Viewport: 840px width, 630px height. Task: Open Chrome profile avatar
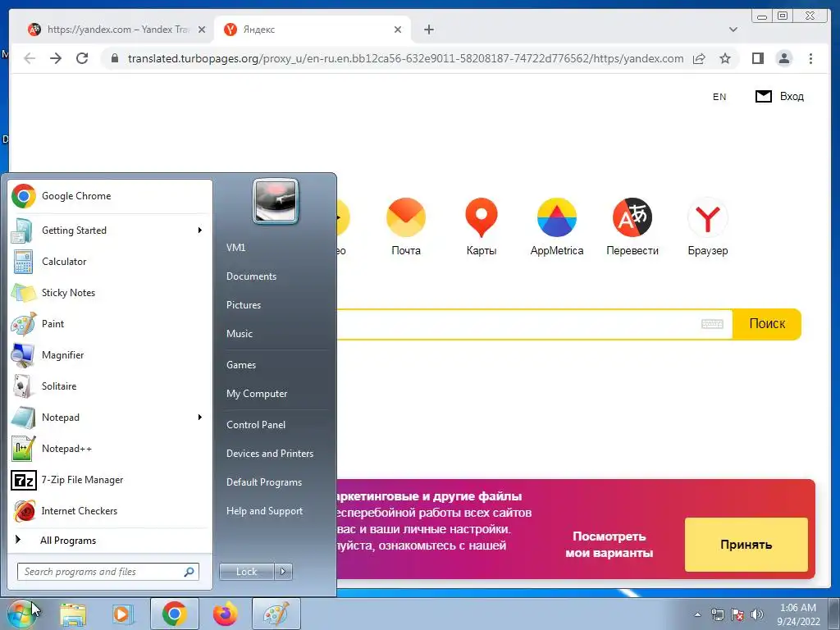tap(783, 58)
